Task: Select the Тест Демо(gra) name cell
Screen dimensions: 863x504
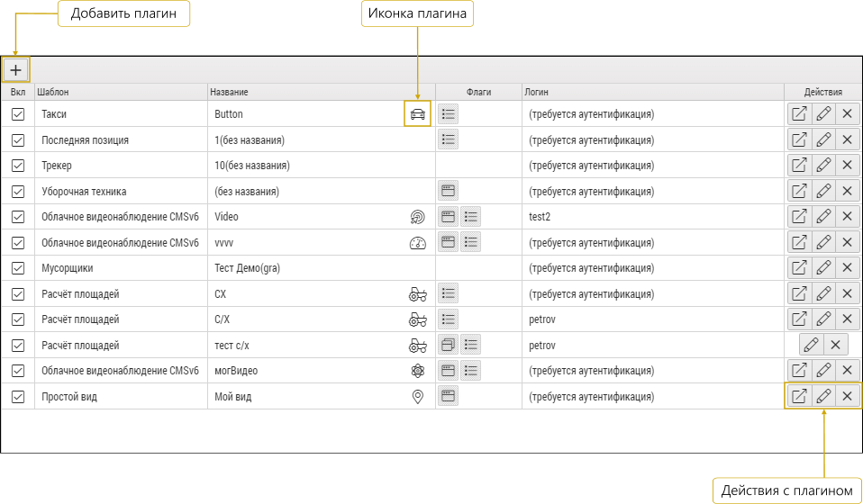Action: [x=322, y=268]
